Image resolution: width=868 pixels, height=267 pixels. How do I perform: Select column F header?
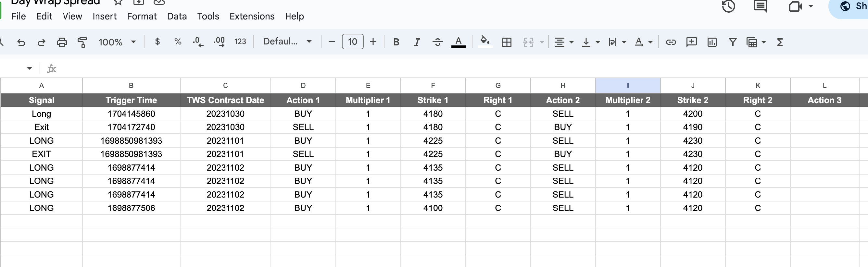click(x=433, y=86)
